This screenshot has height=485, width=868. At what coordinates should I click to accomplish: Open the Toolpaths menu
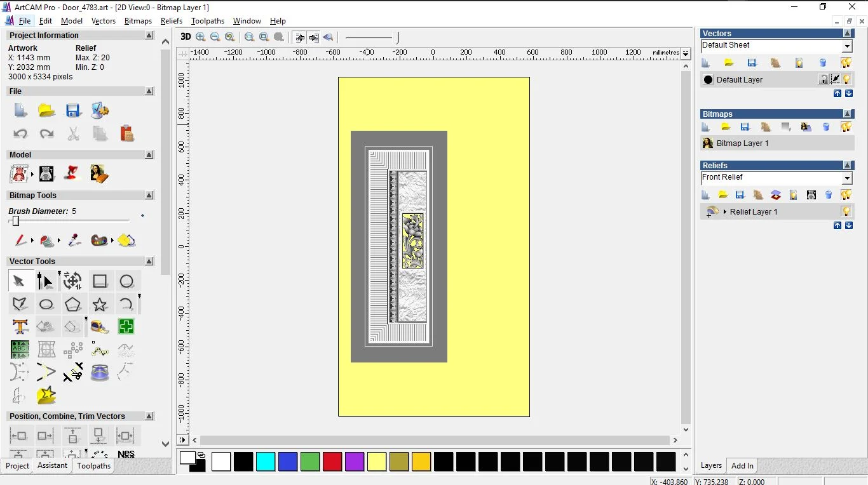208,21
